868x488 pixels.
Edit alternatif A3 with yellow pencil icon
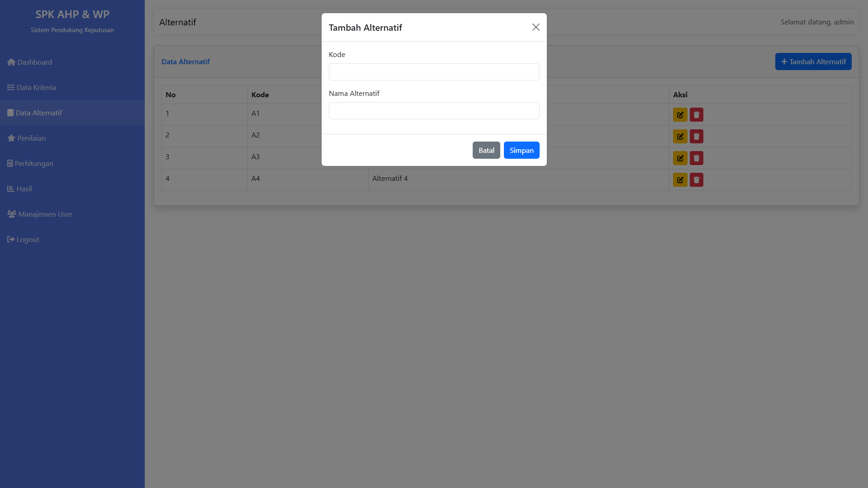(680, 158)
